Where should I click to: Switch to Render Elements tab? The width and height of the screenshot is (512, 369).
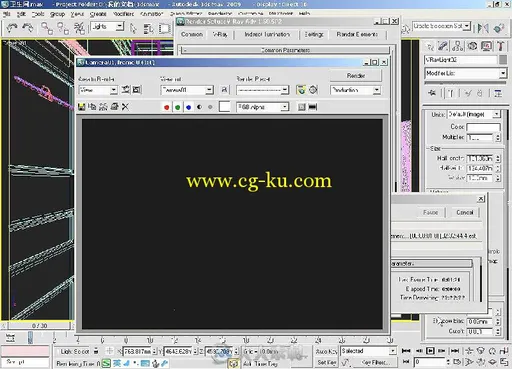pos(357,34)
